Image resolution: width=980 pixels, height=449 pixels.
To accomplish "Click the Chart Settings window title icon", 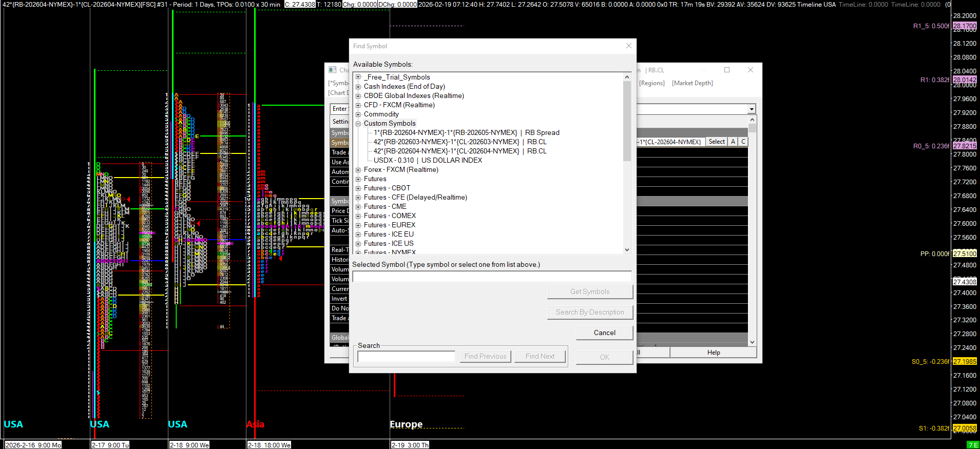I will point(333,70).
